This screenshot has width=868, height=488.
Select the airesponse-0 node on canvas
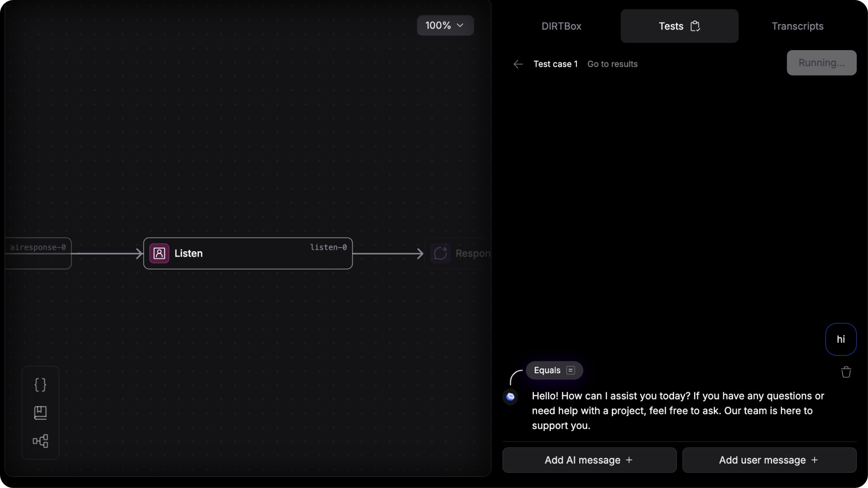38,253
